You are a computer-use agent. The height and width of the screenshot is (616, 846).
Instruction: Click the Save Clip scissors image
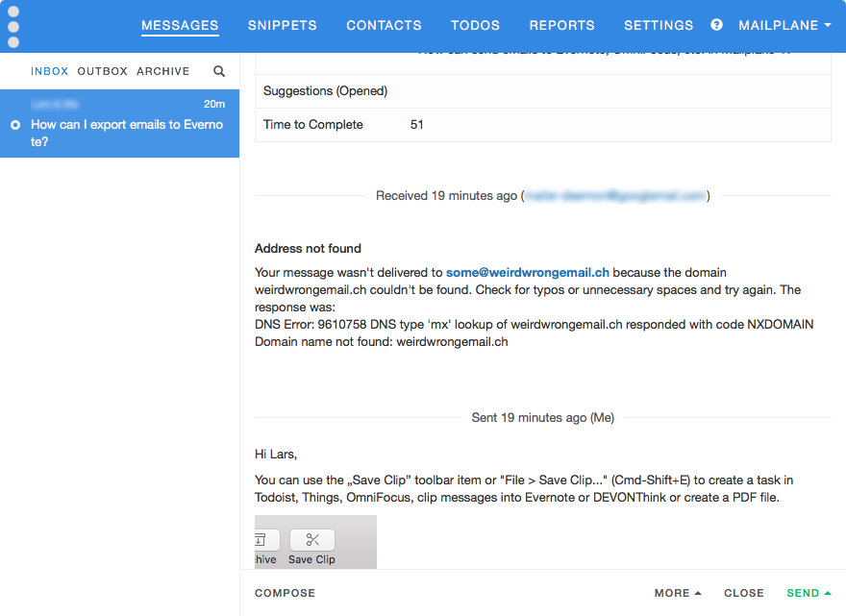(311, 541)
